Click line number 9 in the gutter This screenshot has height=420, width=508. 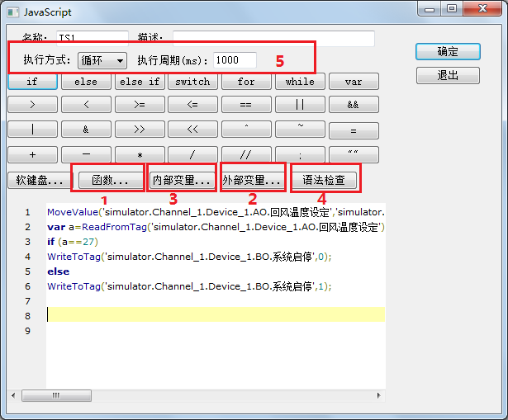point(28,331)
